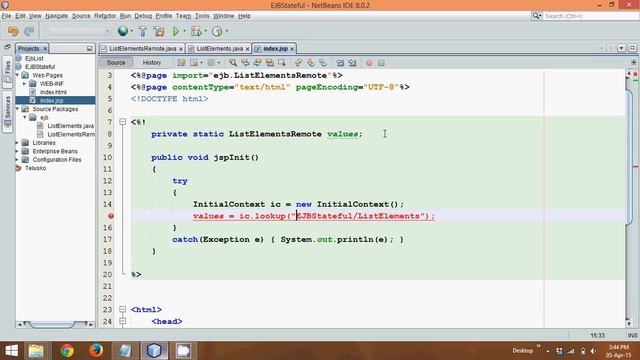Screen dimensions: 640x360
Task: Click Clean and Build Project icon
Action: coord(159,31)
